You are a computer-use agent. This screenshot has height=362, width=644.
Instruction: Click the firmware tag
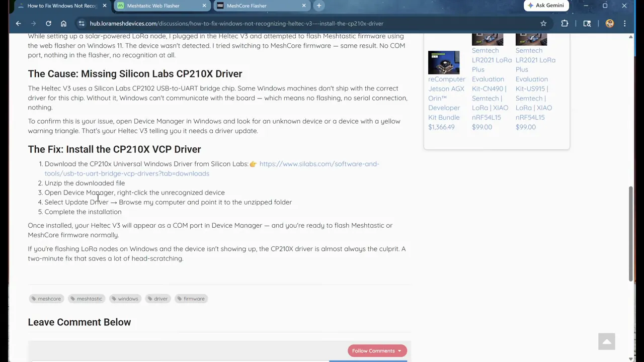[191, 299]
